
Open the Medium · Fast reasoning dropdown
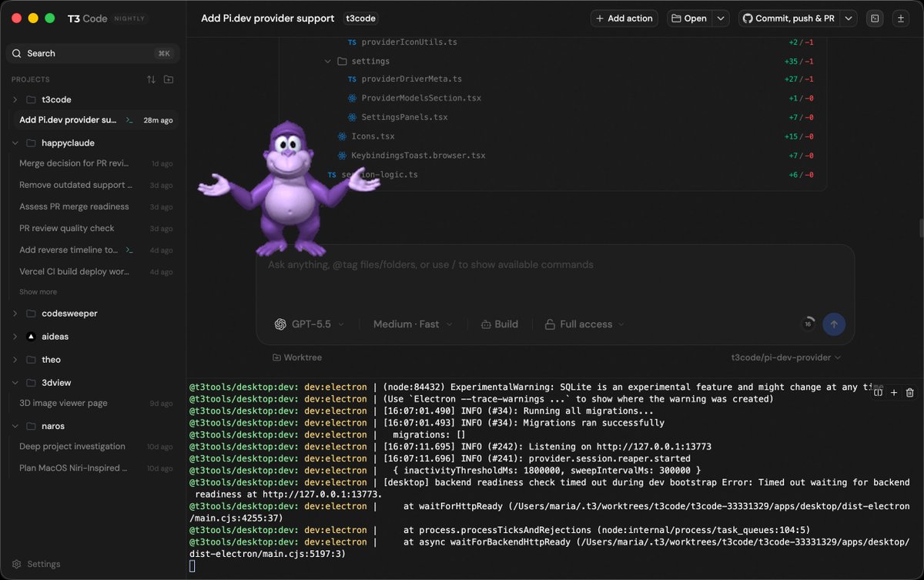pos(413,324)
